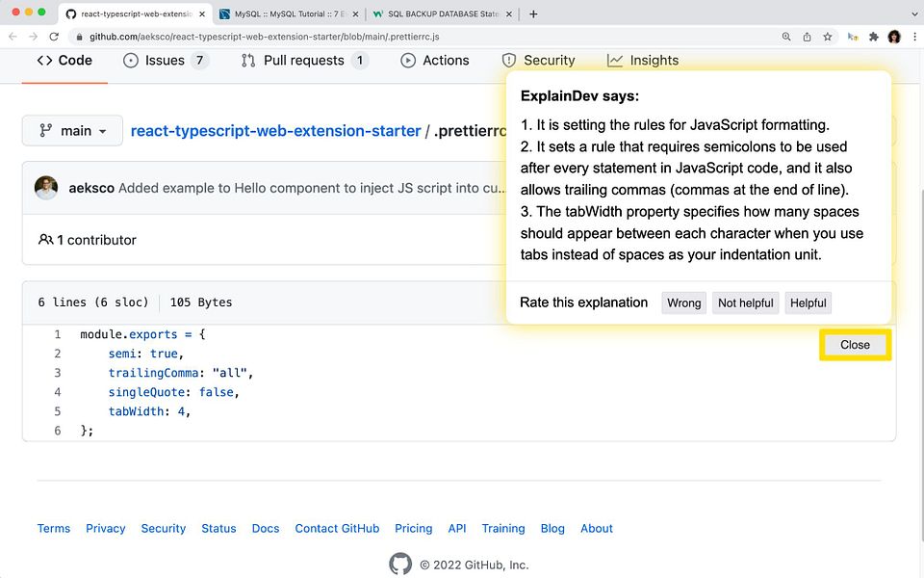Go back with the browser back arrow
This screenshot has width=924, height=578.
click(13, 37)
